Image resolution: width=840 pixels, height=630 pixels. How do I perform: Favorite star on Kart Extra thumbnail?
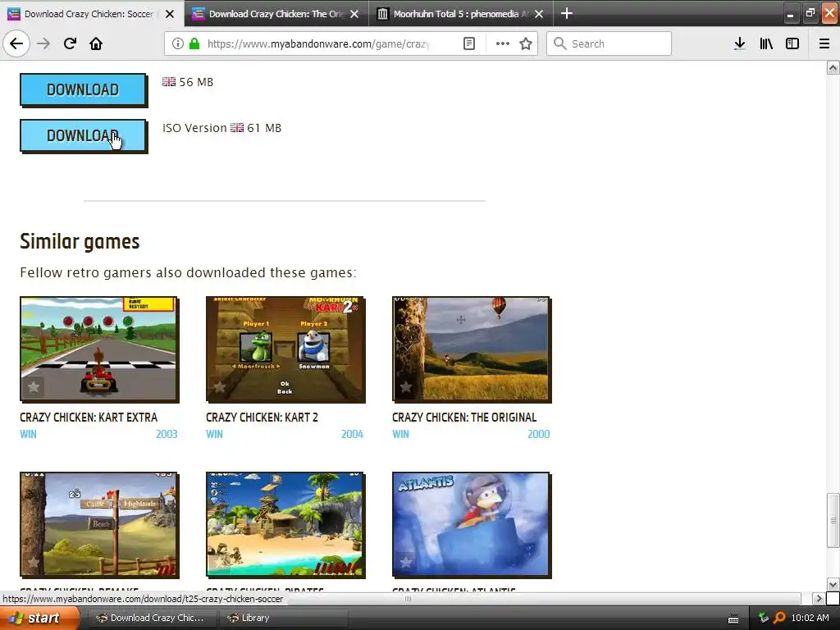33,386
